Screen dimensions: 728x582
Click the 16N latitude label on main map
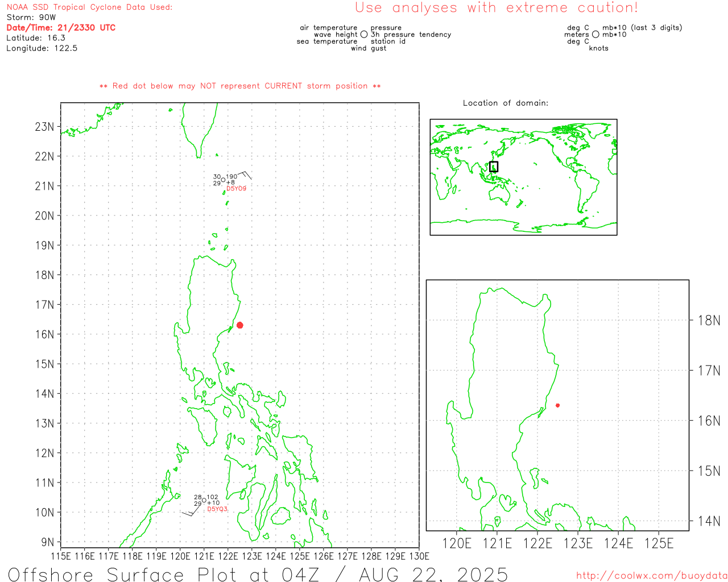44,334
